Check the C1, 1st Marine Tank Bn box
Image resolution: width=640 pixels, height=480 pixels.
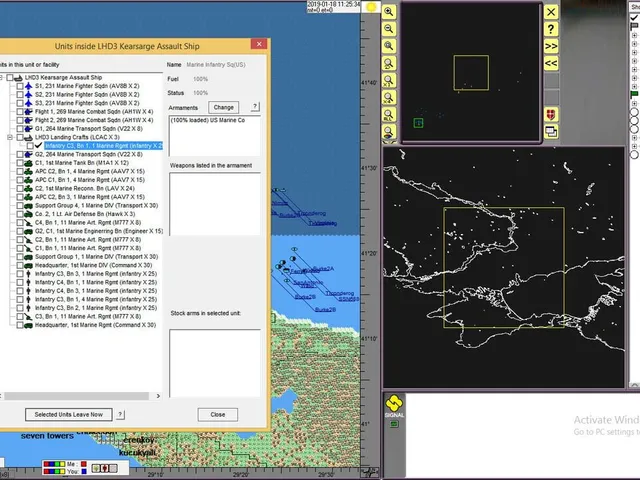[x=20, y=163]
